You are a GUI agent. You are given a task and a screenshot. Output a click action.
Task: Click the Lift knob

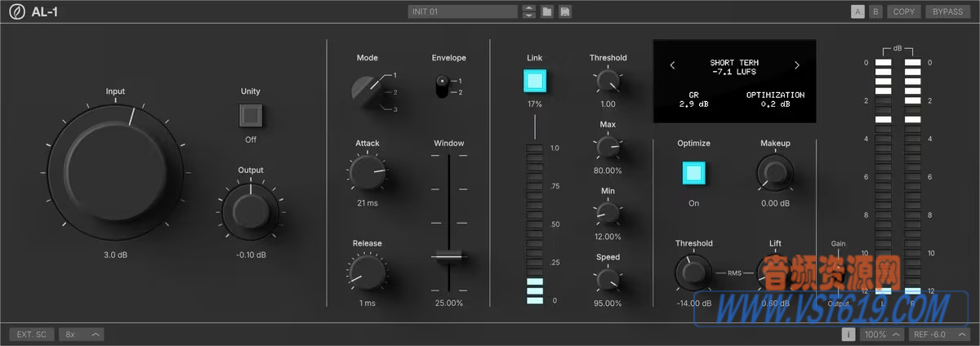pos(775,273)
